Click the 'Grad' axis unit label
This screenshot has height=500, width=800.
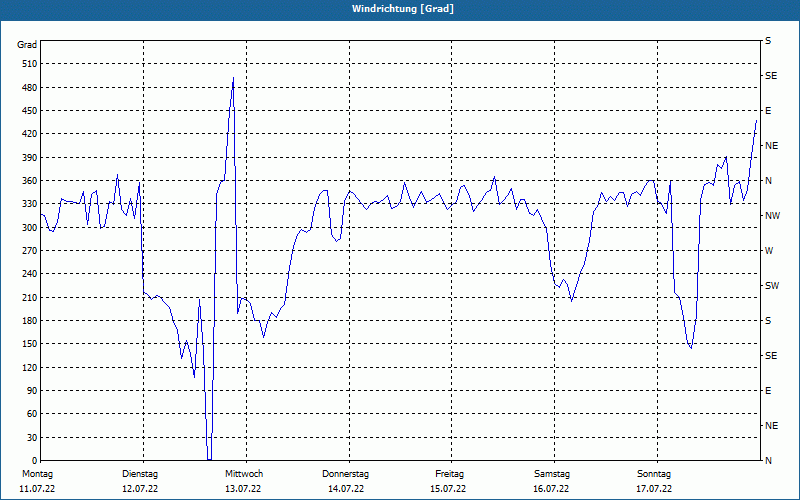[x=27, y=45]
